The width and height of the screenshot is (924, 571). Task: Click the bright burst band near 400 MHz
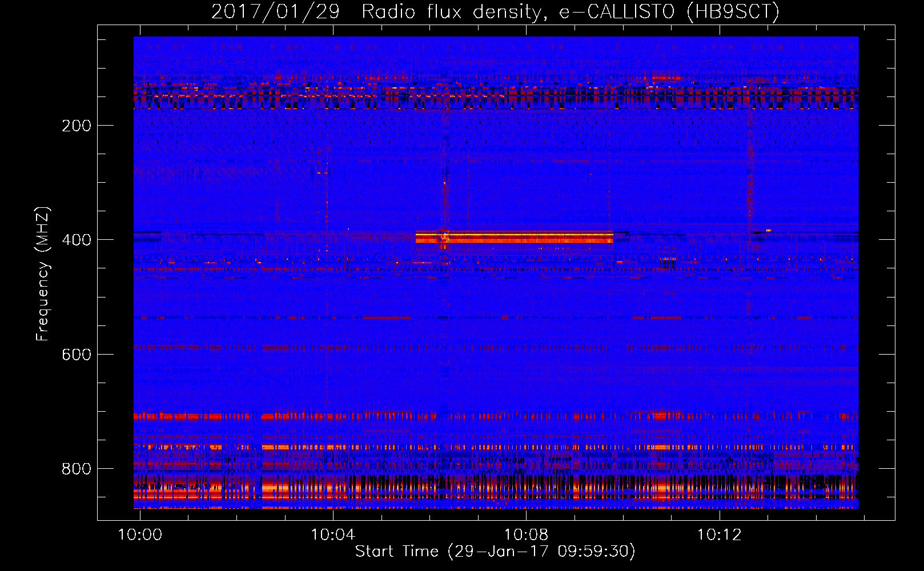(514, 237)
